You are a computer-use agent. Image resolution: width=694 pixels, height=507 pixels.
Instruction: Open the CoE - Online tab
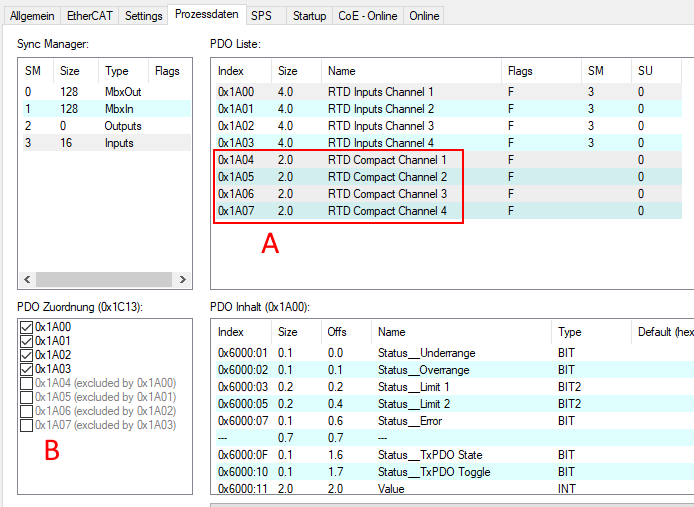coord(367,16)
